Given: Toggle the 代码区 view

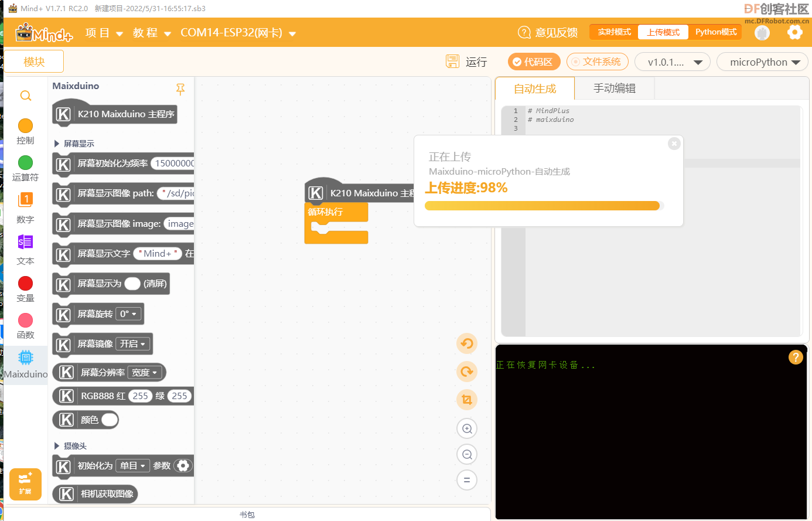Looking at the screenshot, I should 534,62.
